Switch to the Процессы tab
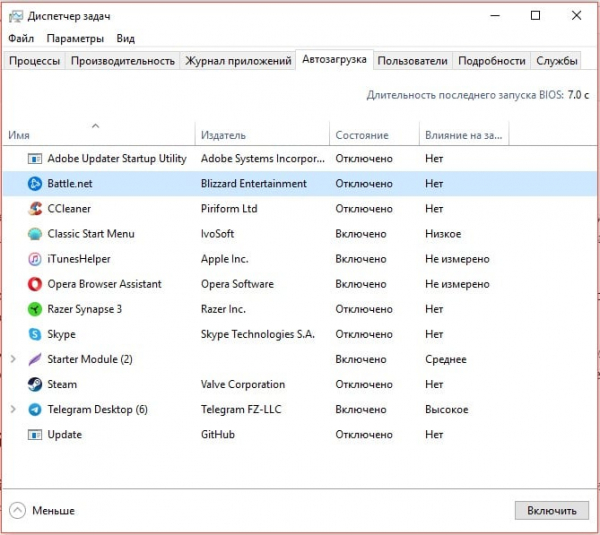This screenshot has height=535, width=600. pyautogui.click(x=34, y=61)
